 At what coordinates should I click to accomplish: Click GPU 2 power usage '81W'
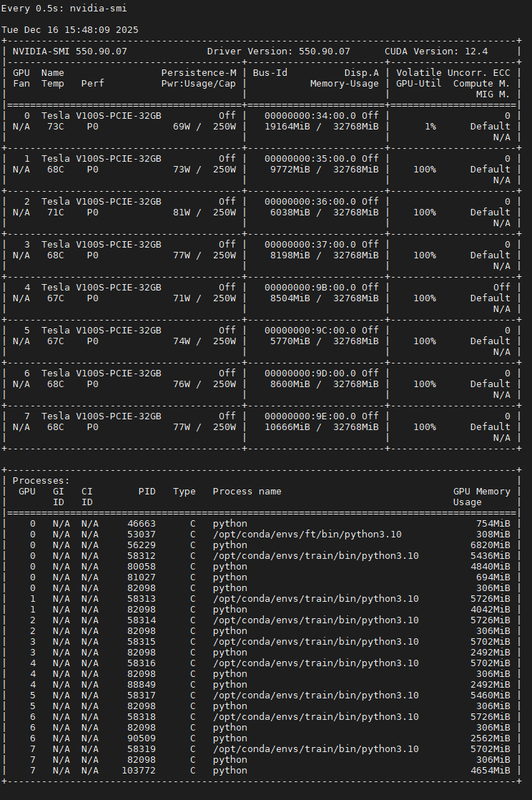click(x=182, y=213)
